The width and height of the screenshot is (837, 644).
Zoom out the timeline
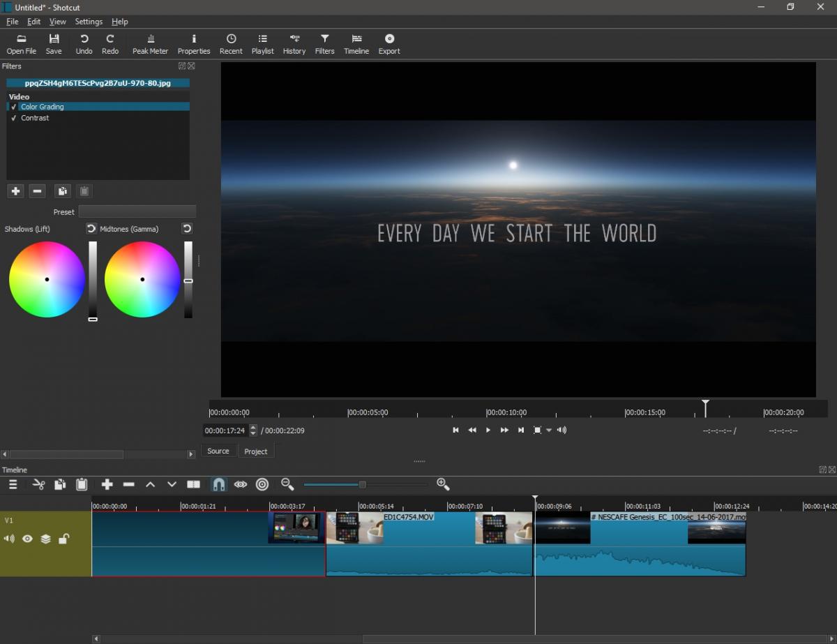(287, 484)
